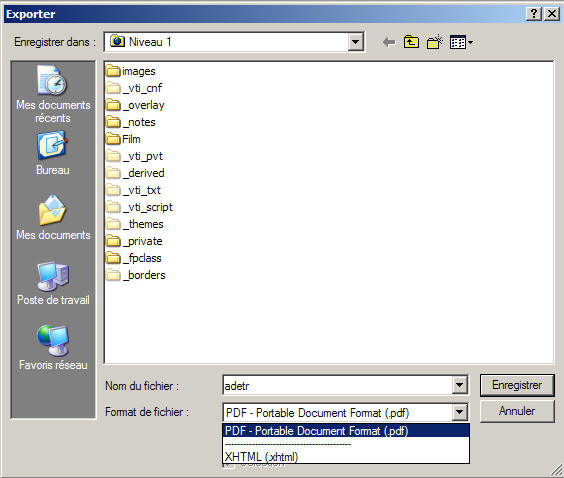
Task: Click the file name field containing adetr
Action: click(x=337, y=385)
